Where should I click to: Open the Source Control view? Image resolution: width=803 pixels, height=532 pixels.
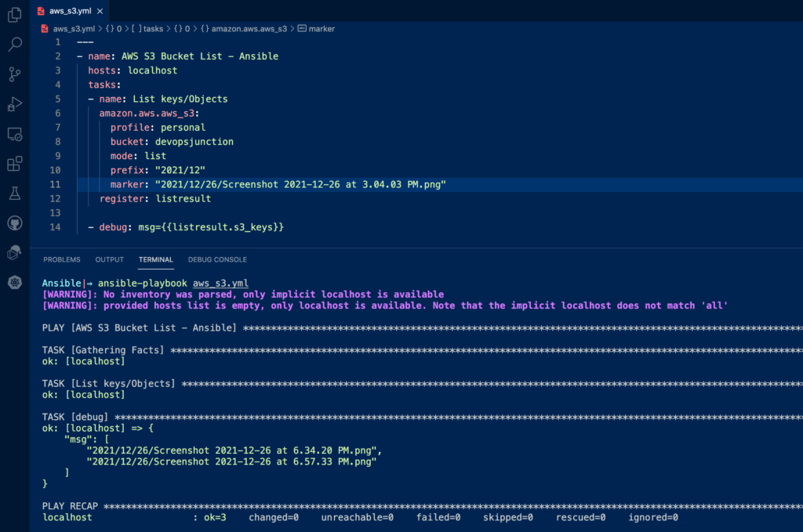(14, 74)
